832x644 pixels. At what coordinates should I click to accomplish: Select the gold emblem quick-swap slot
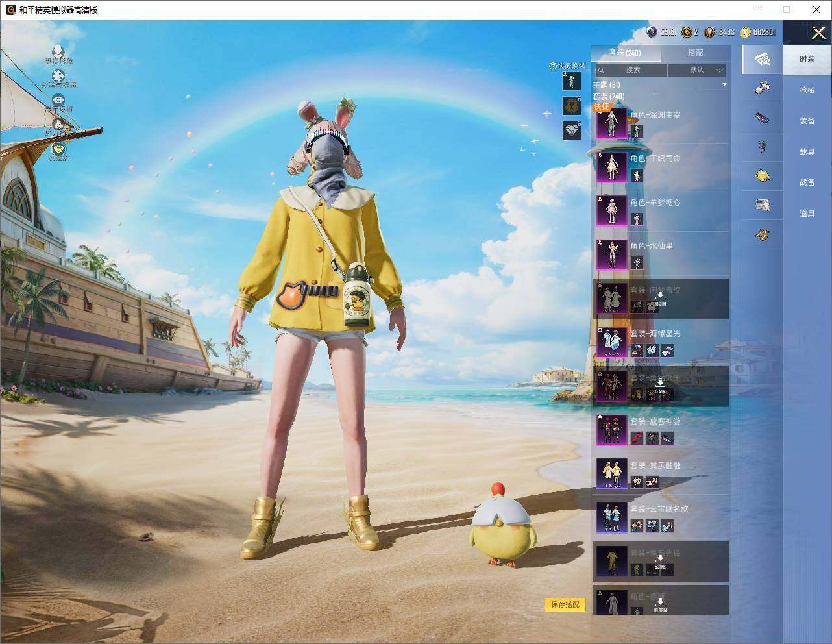point(572,106)
